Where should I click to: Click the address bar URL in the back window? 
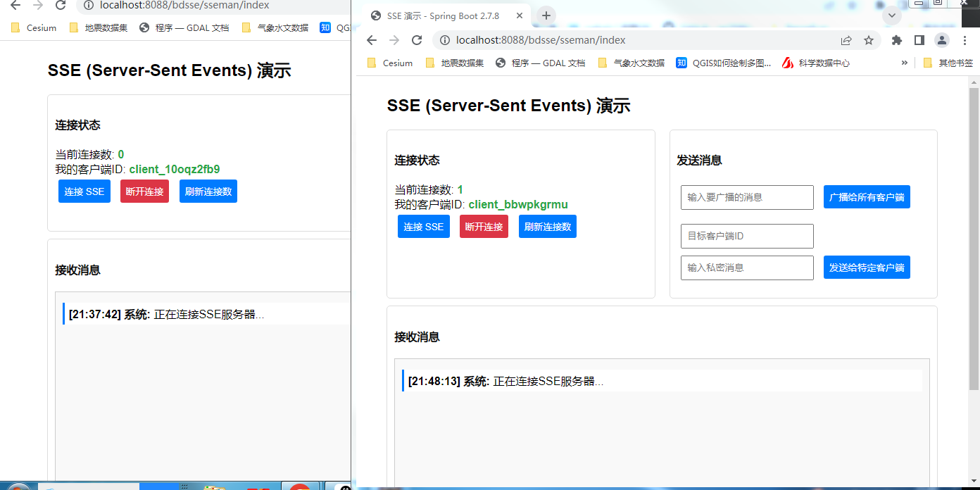(184, 6)
